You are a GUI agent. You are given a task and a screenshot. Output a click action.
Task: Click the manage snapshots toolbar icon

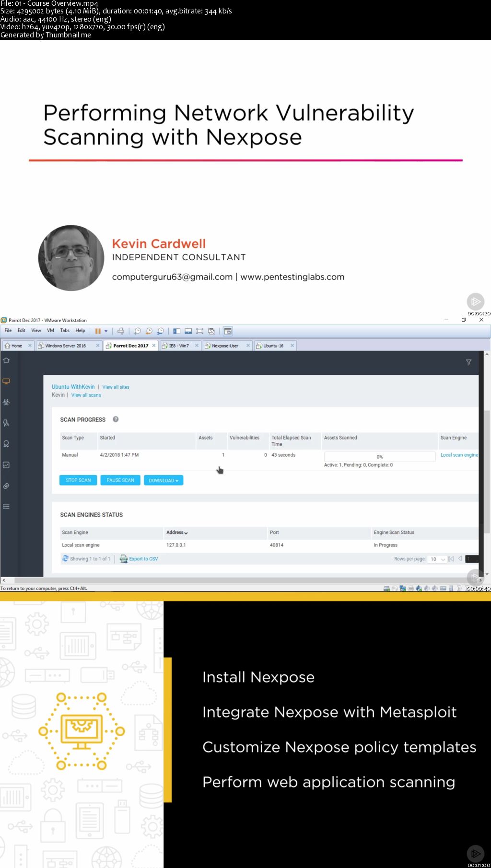click(161, 331)
